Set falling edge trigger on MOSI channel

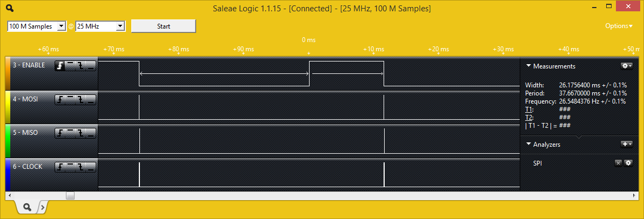pos(81,100)
